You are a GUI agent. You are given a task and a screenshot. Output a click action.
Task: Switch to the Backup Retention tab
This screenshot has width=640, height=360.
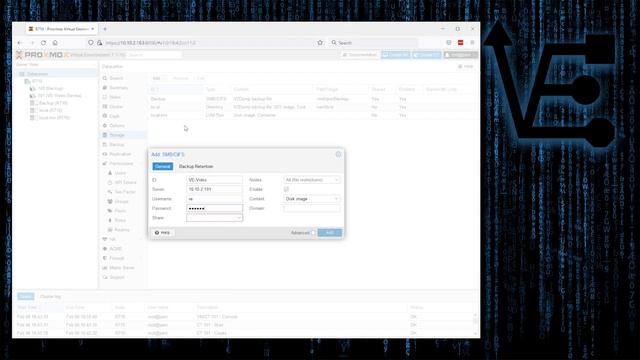pyautogui.click(x=196, y=167)
